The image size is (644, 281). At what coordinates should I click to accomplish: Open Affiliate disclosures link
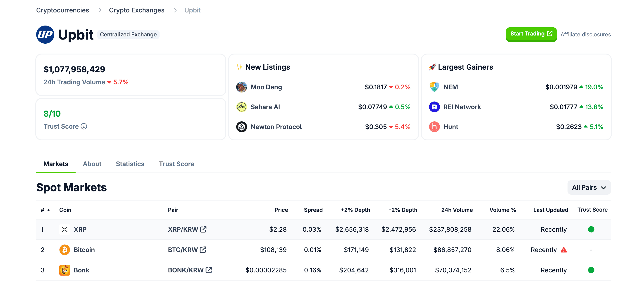click(585, 34)
